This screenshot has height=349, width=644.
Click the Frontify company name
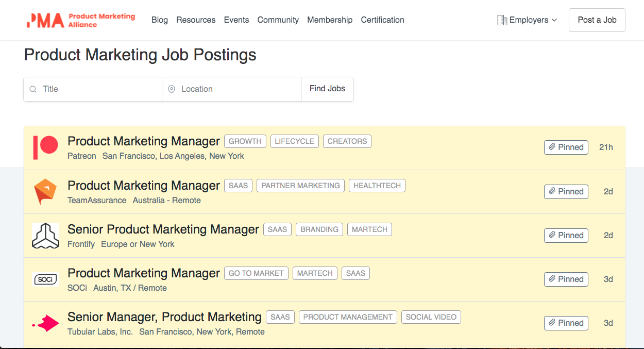(x=81, y=244)
